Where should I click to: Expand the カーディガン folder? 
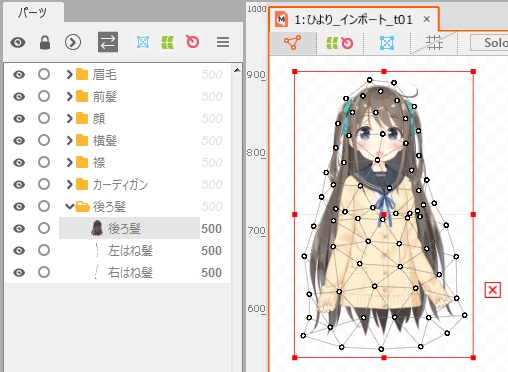coord(69,184)
